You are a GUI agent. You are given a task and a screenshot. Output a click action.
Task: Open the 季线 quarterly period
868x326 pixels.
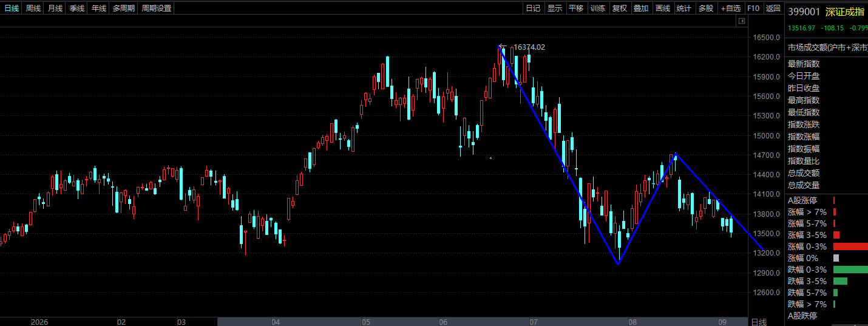point(77,8)
